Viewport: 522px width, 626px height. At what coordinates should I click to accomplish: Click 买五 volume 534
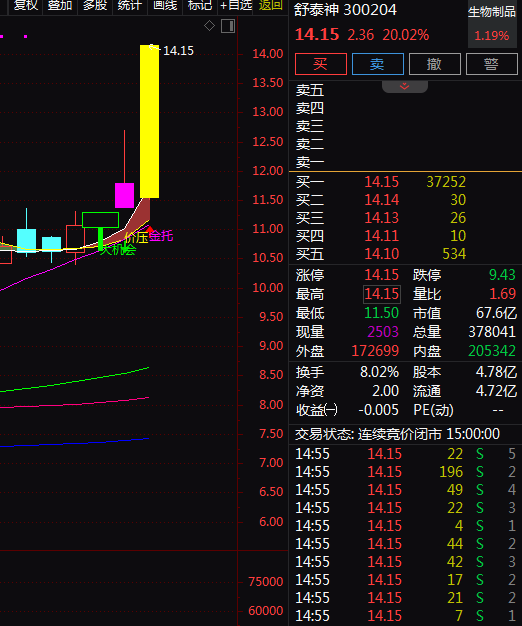pos(454,254)
